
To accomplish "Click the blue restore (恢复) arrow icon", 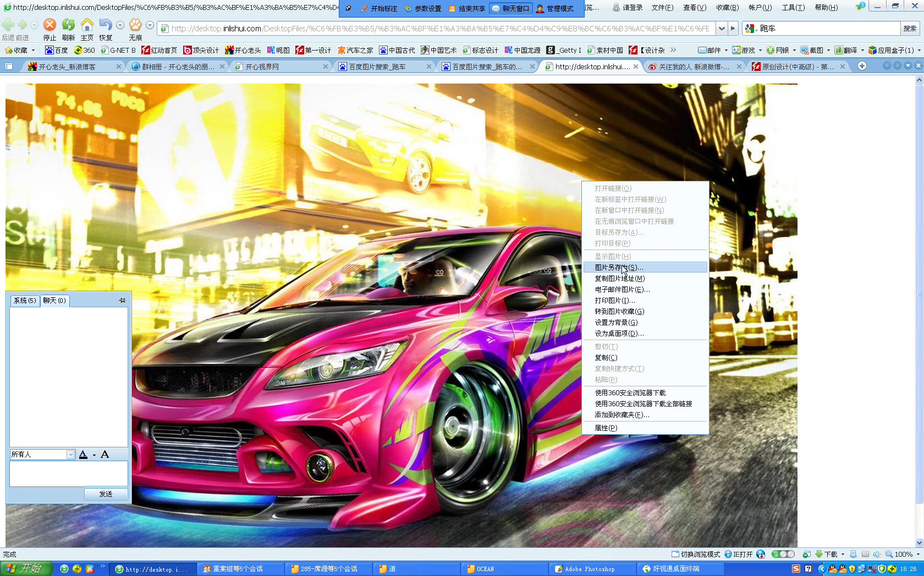I will 106,25.
